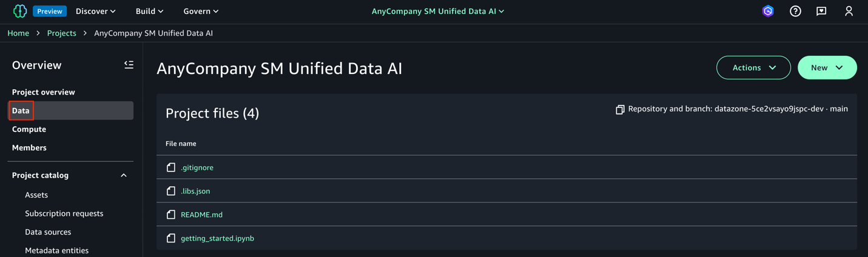
Task: Go to Members in the sidebar
Action: [29, 148]
